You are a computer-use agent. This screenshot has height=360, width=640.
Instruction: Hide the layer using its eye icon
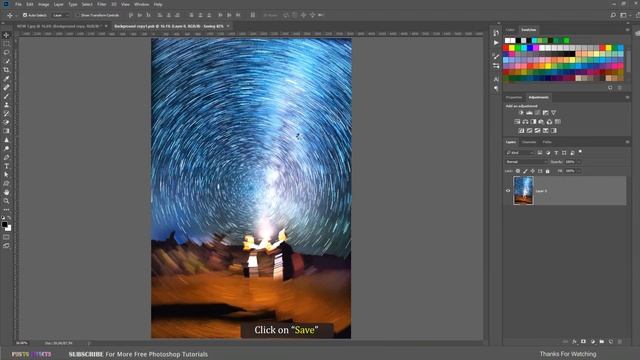coord(508,191)
